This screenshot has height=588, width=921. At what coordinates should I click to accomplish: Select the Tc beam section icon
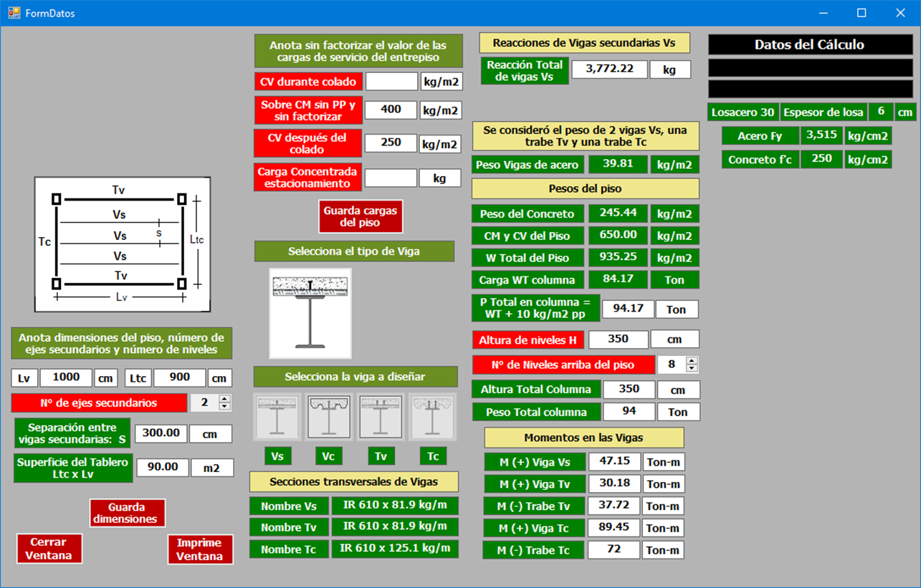coord(432,416)
